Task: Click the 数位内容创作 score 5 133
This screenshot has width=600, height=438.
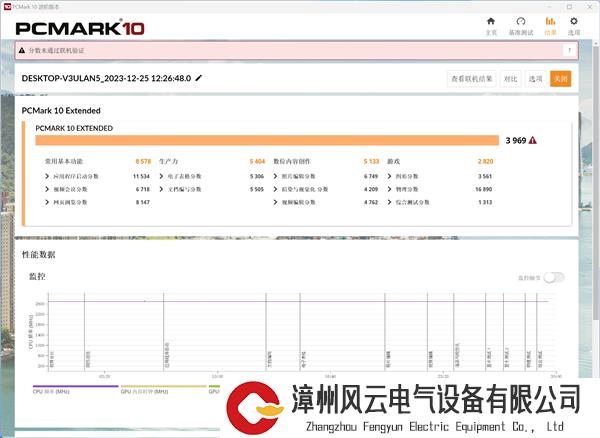Action: [x=371, y=161]
